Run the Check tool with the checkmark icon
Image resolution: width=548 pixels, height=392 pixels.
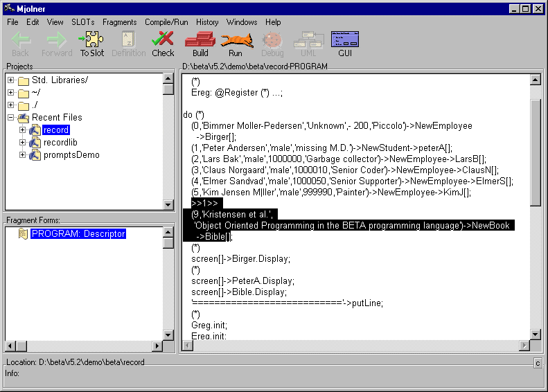[163, 43]
